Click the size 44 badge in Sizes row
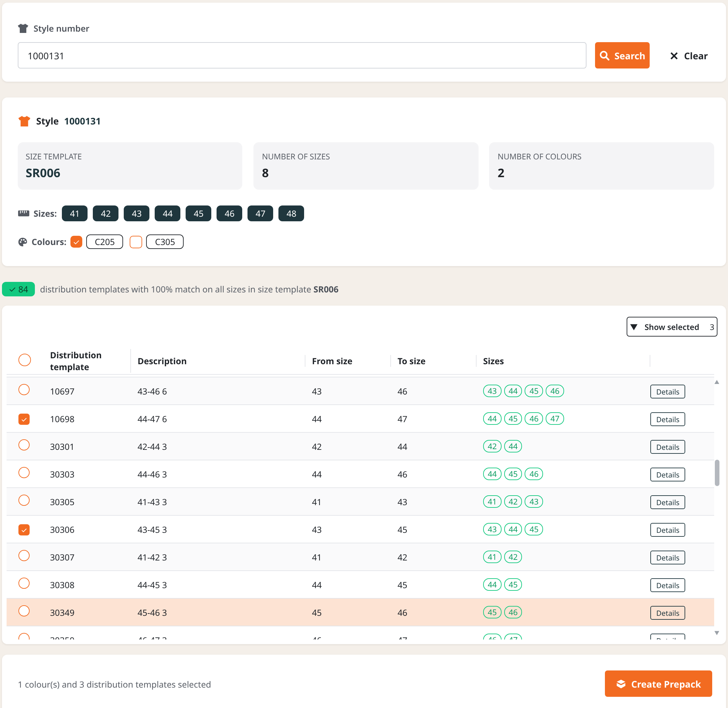728x708 pixels. pos(168,213)
